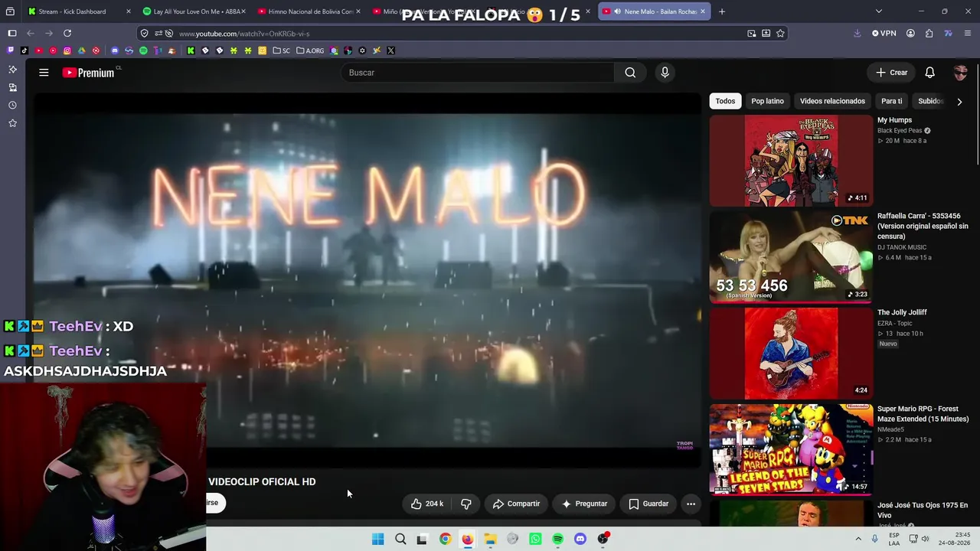Open the A.ORG bookmarks folder
This screenshot has height=551, width=980.
[310, 51]
